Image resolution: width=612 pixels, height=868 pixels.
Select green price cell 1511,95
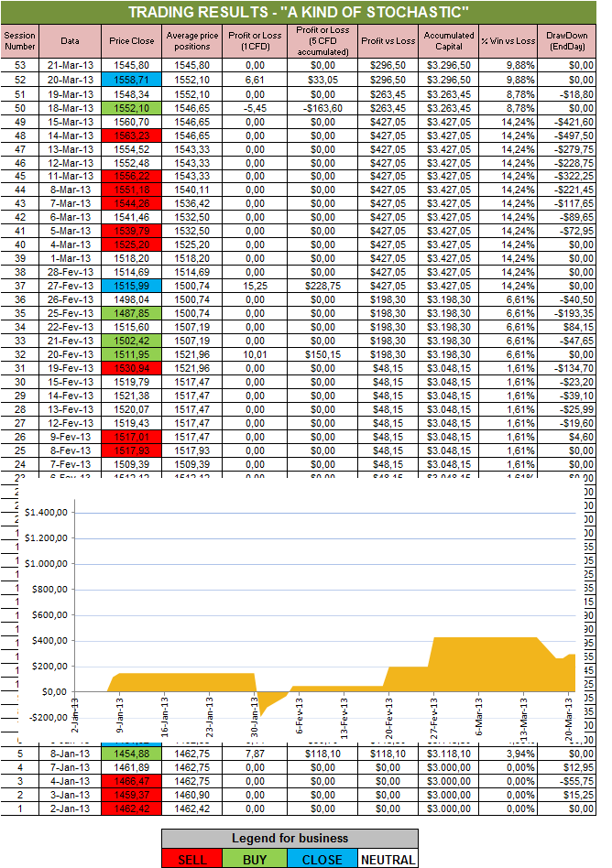131,354
